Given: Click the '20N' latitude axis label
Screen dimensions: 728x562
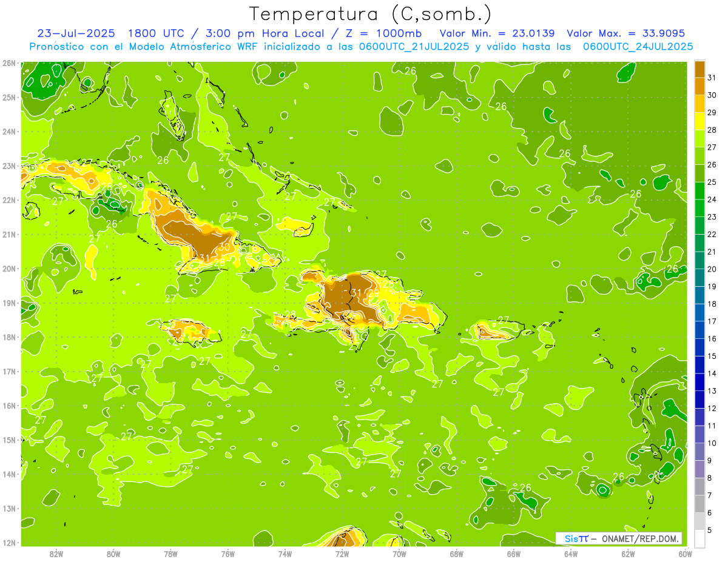Looking at the screenshot, I should (x=8, y=269).
